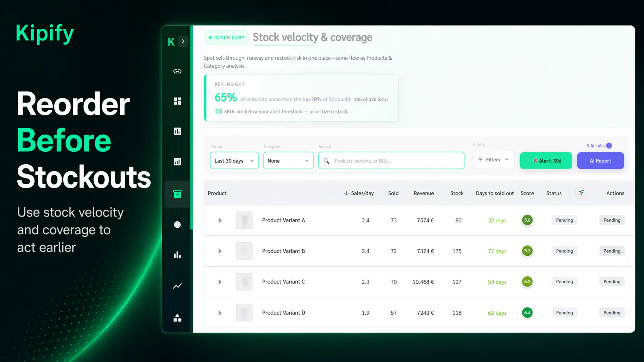Click the Pending status chip for Variant C
Viewport: 644px width, 362px height.
[x=564, y=282]
